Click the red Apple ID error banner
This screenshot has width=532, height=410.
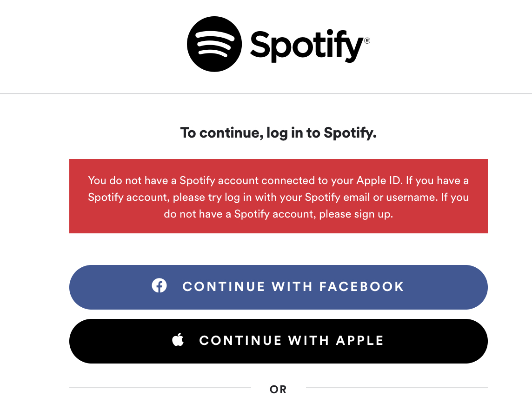click(x=278, y=196)
